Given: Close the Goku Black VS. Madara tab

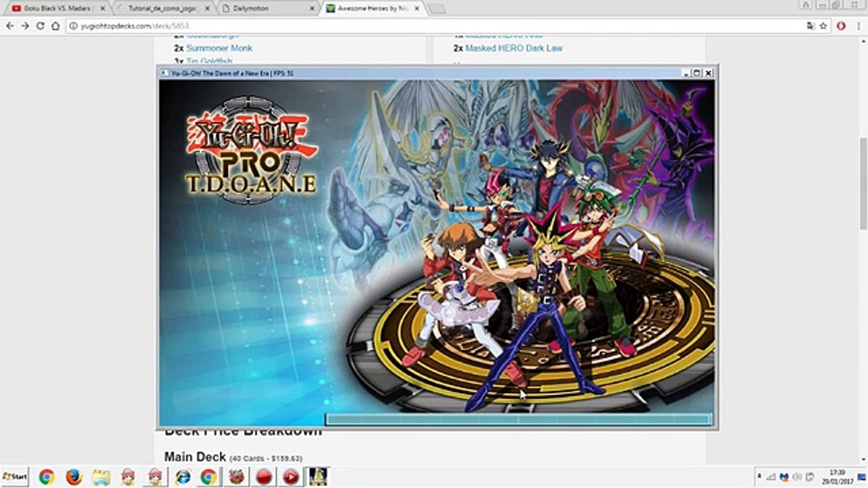Looking at the screenshot, I should click(x=102, y=9).
